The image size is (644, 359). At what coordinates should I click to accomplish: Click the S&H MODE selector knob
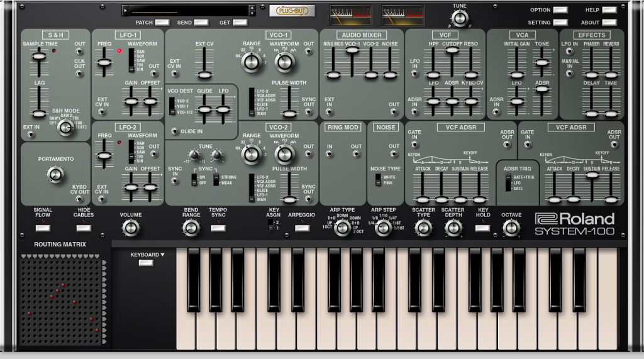(65, 128)
